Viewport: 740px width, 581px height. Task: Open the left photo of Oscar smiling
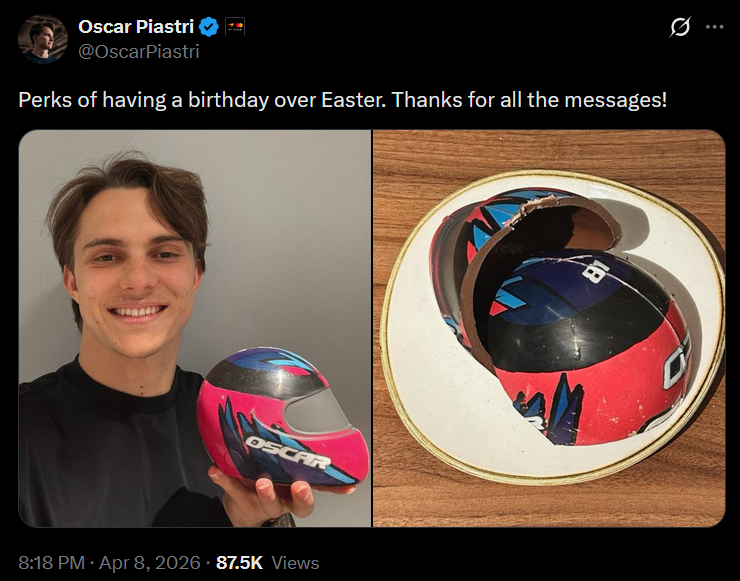click(x=194, y=328)
